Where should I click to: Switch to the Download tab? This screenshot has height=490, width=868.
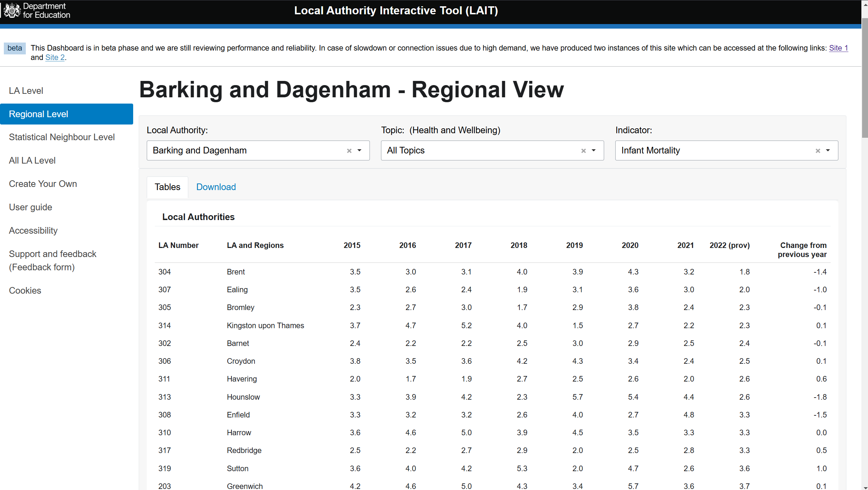coord(216,187)
